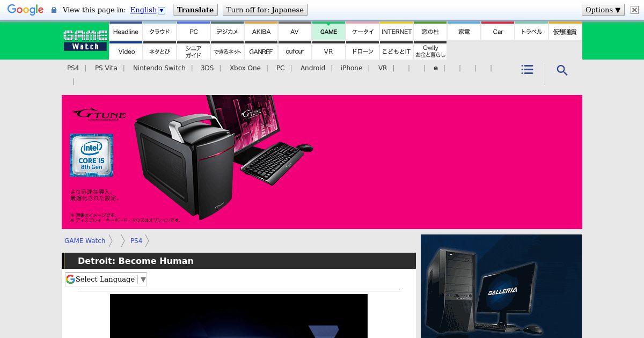644x338 pixels.
Task: Open the ネタとぴ tab
Action: pyautogui.click(x=159, y=51)
